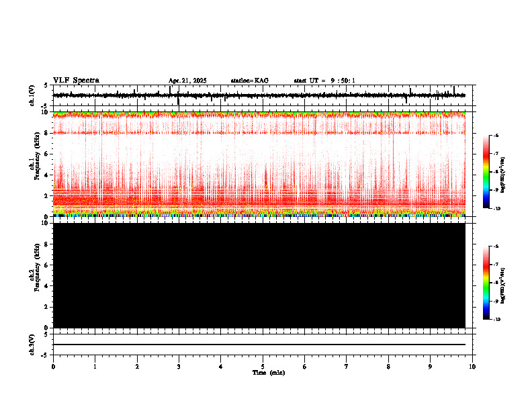Click the ch.2 spectrogram color bar
The image size is (532, 411).
[x=486, y=283]
